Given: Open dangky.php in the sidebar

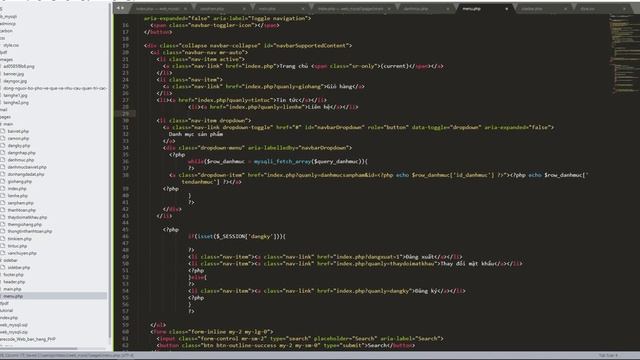Looking at the screenshot, I should [19, 146].
